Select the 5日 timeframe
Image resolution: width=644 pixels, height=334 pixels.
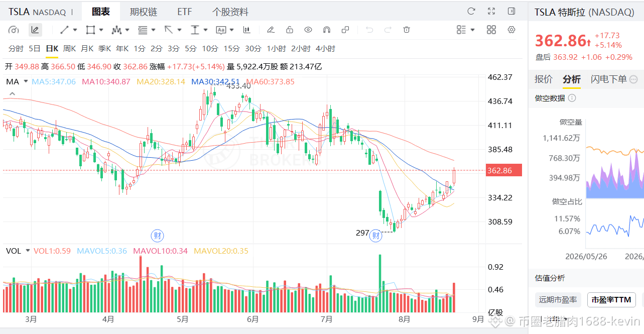coord(35,49)
